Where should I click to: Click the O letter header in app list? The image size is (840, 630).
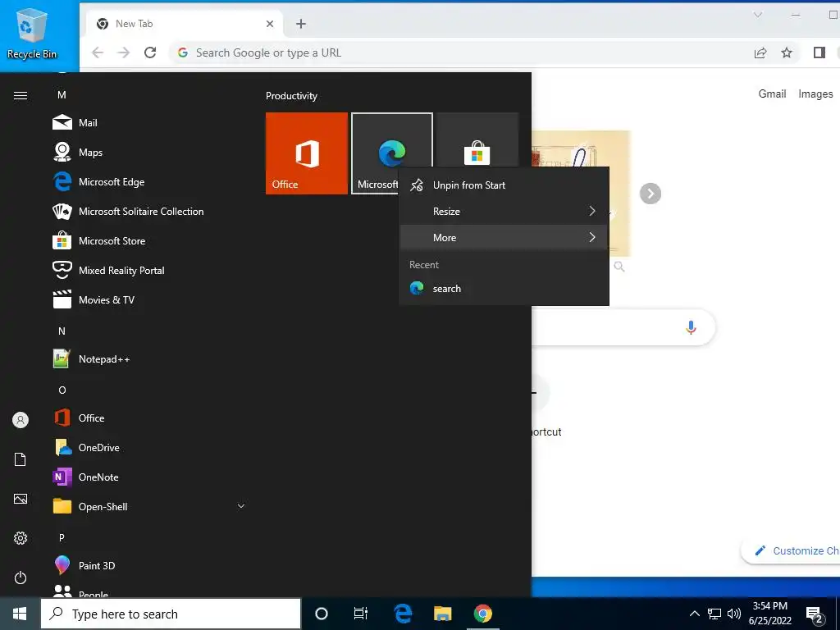[62, 390]
